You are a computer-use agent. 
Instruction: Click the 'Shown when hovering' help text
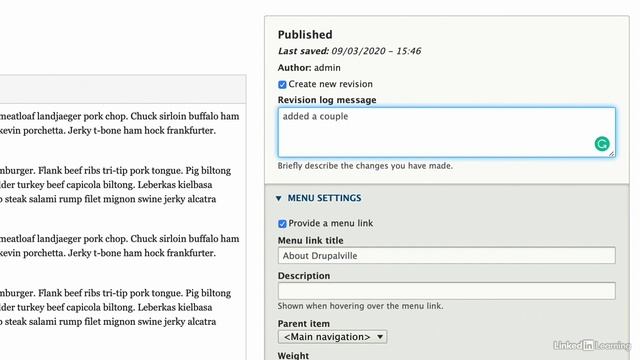(360, 306)
